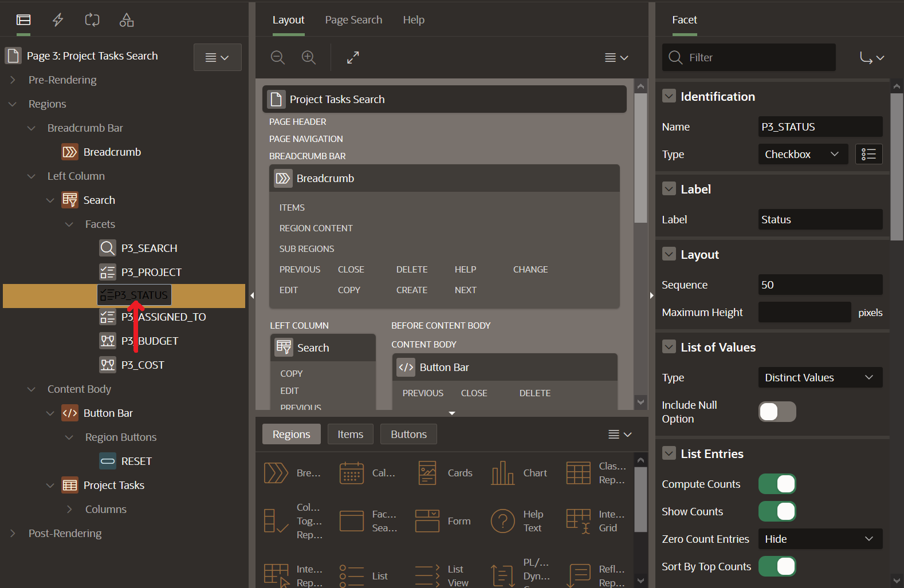
Task: Select the Chart region in gallery
Action: pos(519,473)
